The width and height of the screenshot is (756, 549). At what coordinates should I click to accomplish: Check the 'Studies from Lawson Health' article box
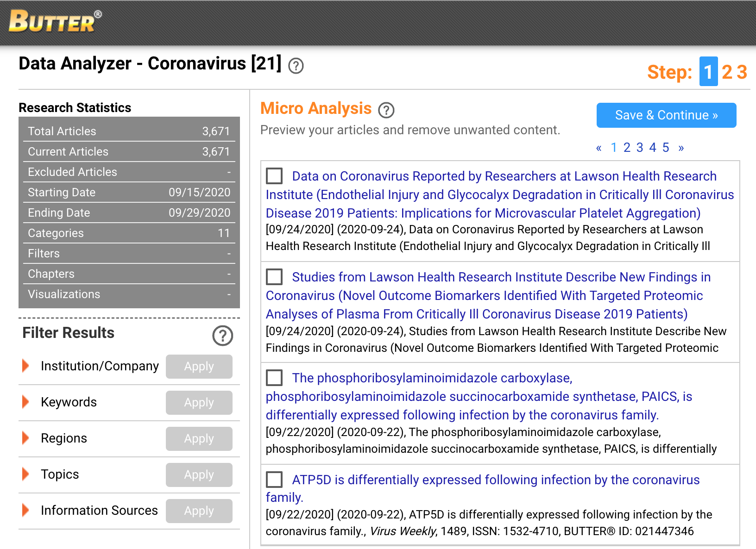point(274,277)
